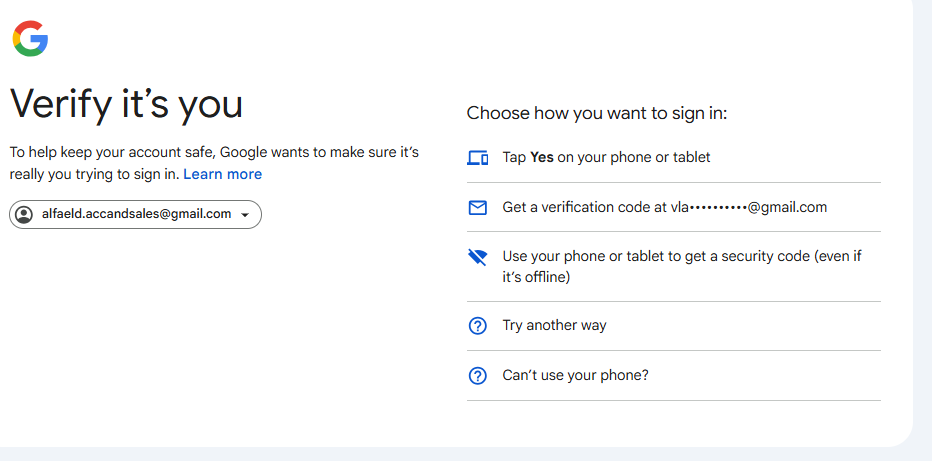Viewport: 932px width, 461px height.
Task: Click the Verify it's you heading
Action: (126, 104)
